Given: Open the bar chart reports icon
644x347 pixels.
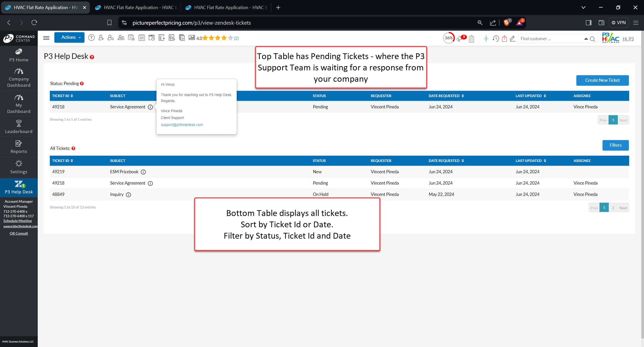Looking at the screenshot, I should (x=192, y=38).
